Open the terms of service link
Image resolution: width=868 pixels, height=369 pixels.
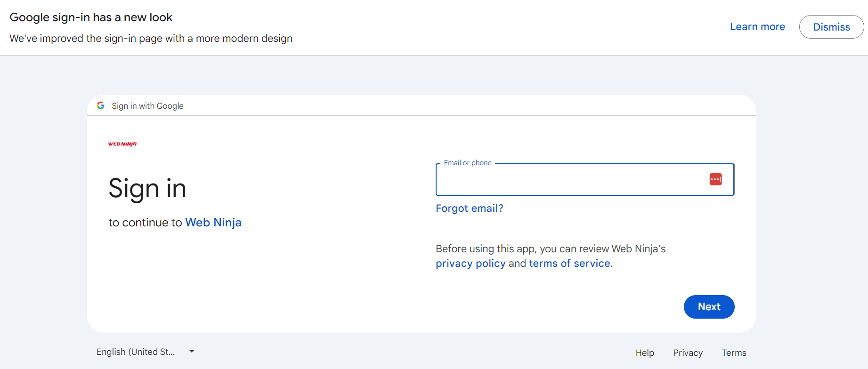coord(569,264)
